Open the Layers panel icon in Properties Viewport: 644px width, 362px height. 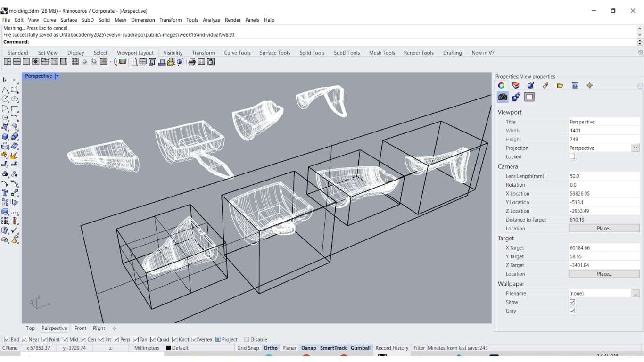tap(516, 85)
